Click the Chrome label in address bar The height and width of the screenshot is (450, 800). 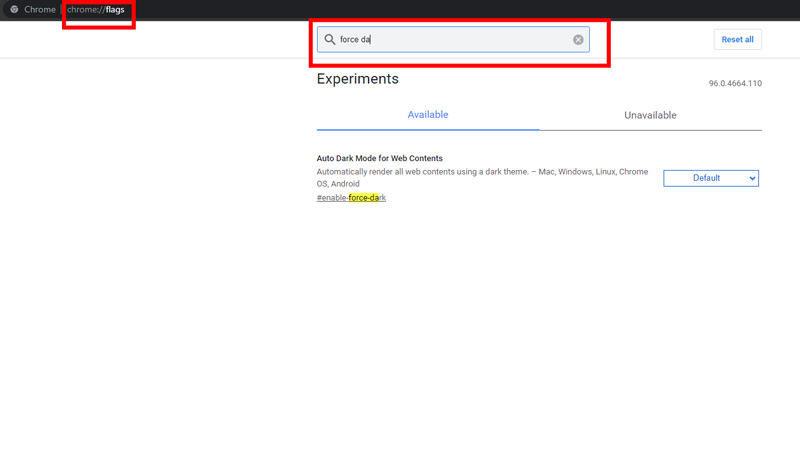pos(40,9)
